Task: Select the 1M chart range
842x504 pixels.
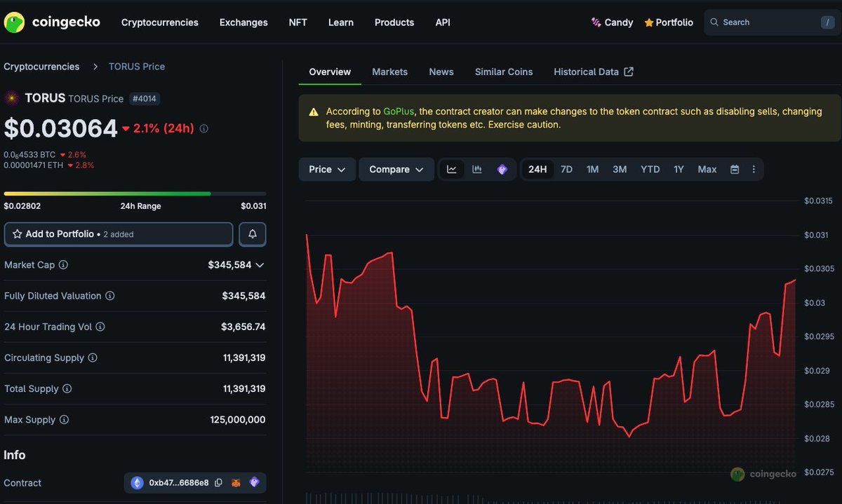Action: click(592, 170)
